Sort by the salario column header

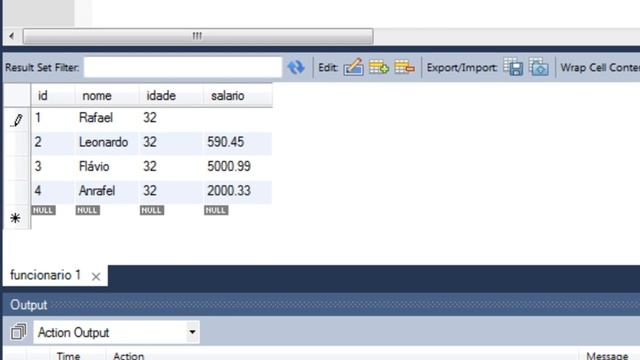tap(238, 96)
